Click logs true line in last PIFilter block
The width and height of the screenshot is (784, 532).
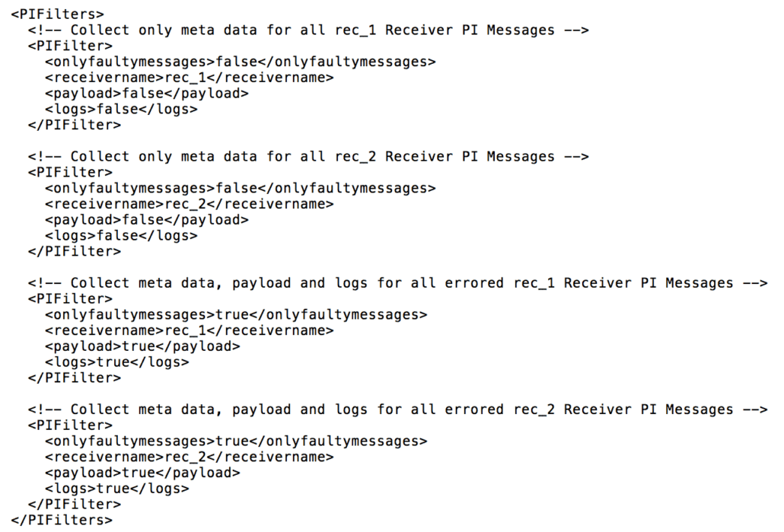116,489
